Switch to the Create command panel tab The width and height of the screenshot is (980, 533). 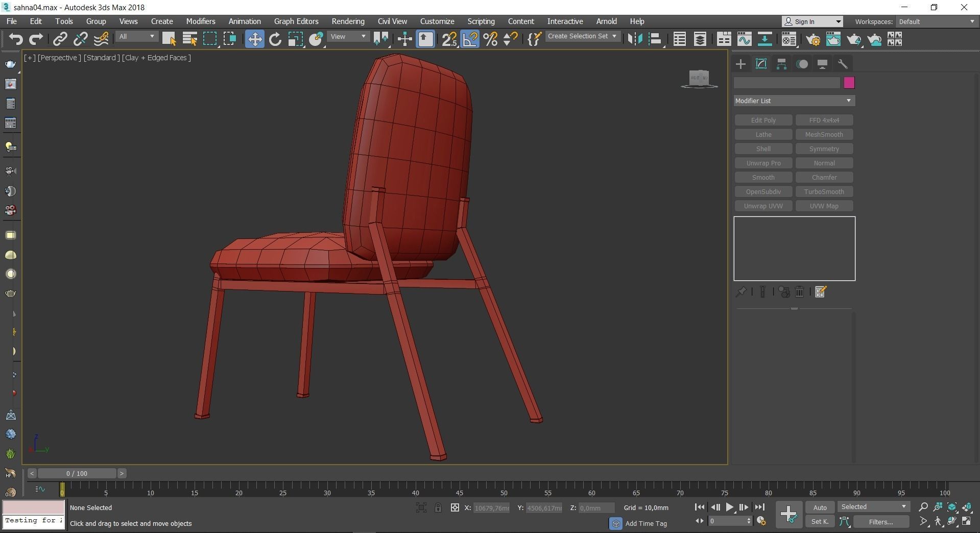pos(740,64)
